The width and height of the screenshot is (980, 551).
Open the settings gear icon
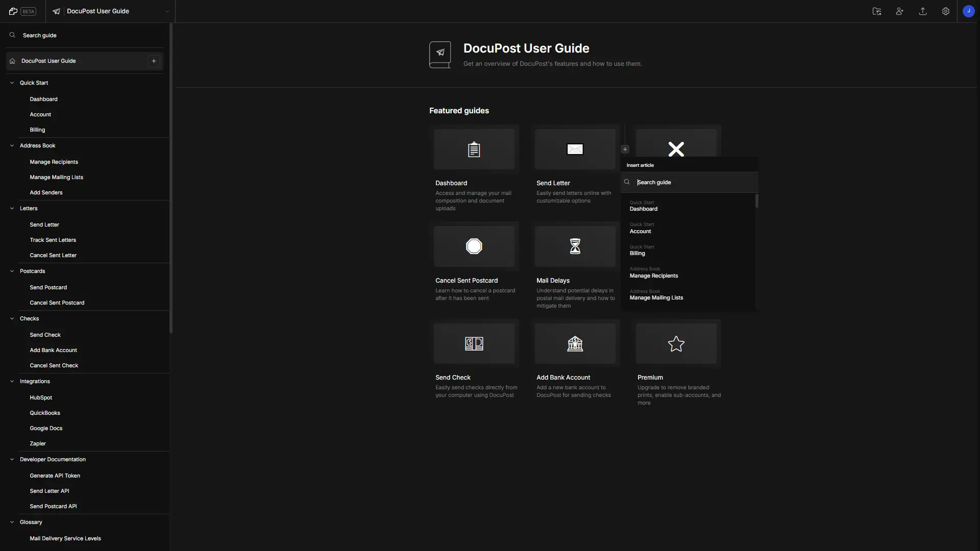coord(946,11)
